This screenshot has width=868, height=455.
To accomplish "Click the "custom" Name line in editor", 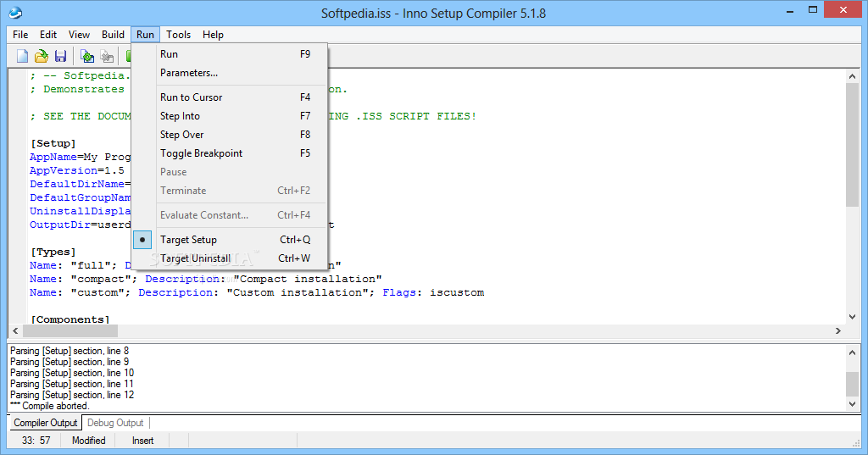I will click(257, 292).
